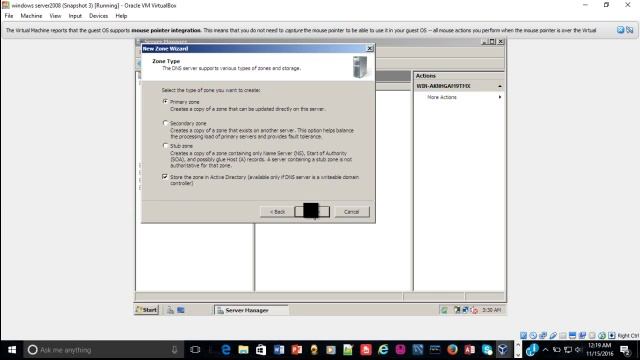Click the Back button in the wizard

(x=277, y=212)
